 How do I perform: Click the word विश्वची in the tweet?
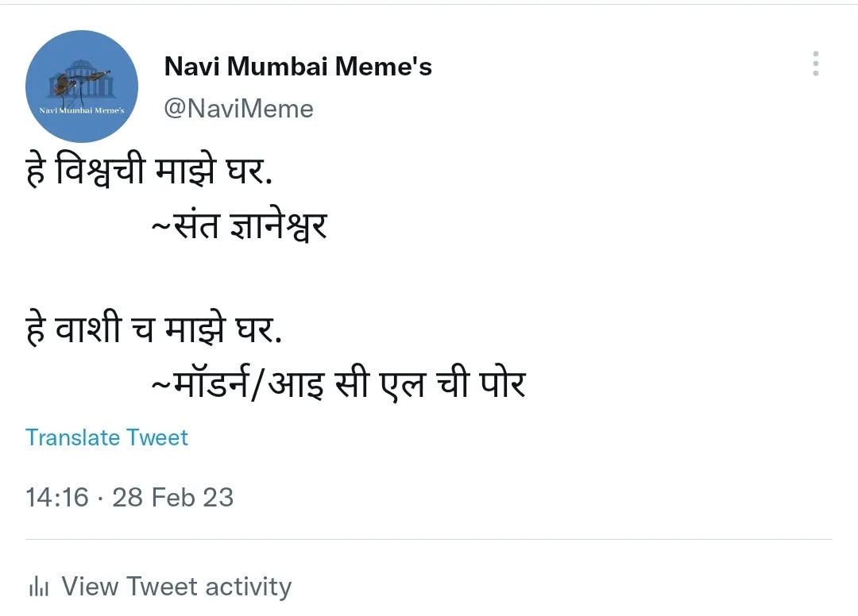coord(100,172)
